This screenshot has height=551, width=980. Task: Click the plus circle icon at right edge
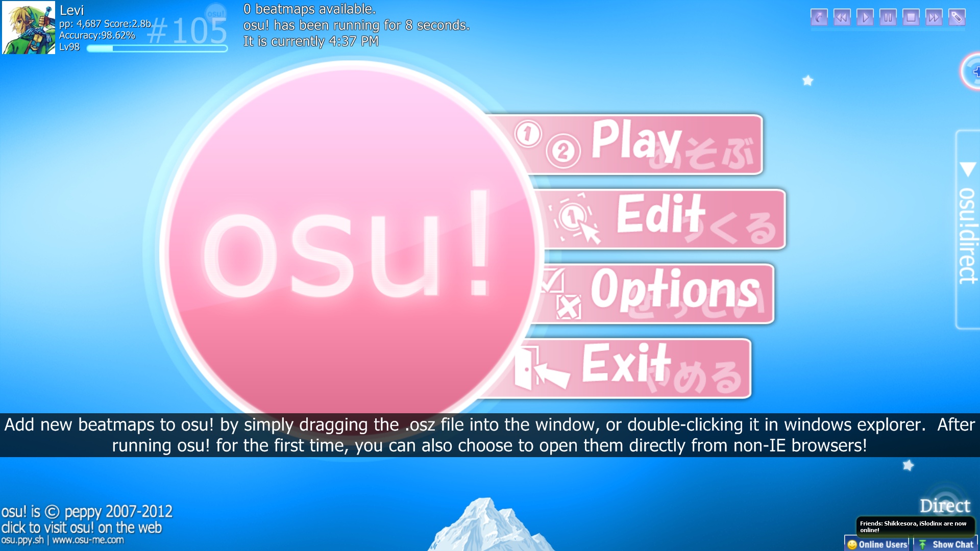click(971, 72)
